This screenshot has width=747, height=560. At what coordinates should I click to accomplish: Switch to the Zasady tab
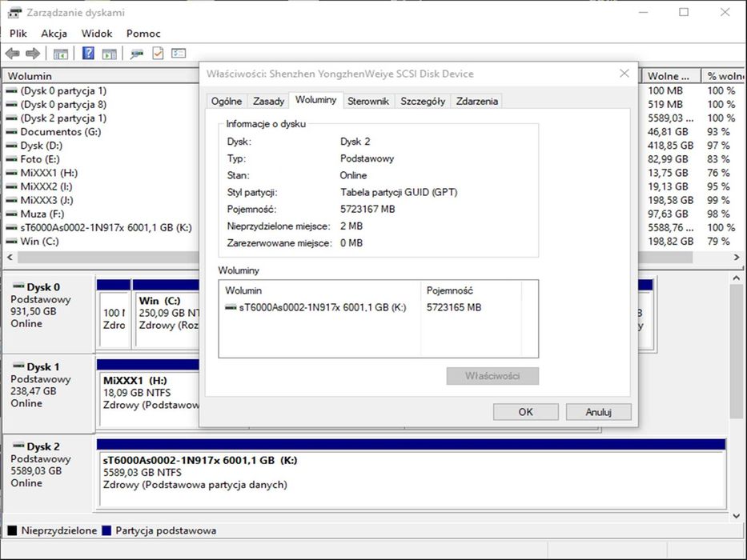point(269,101)
